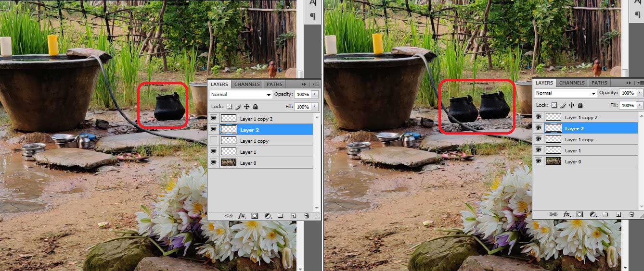This screenshot has height=271, width=644.
Task: Select Layers tab in left panel
Action: click(x=219, y=84)
